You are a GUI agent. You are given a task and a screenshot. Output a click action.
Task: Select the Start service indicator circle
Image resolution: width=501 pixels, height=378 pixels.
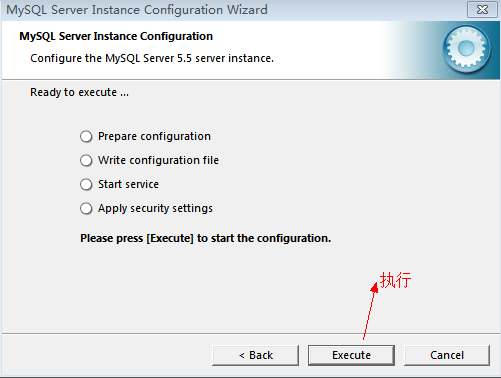point(86,184)
